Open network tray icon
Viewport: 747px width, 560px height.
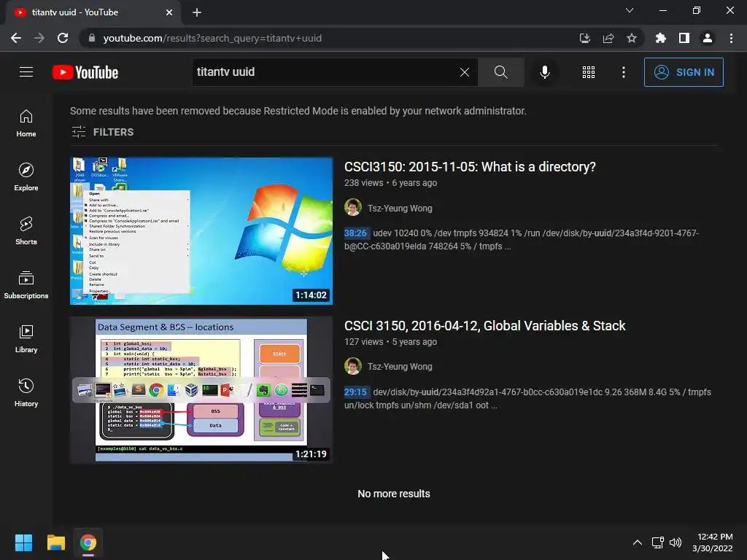pos(658,542)
